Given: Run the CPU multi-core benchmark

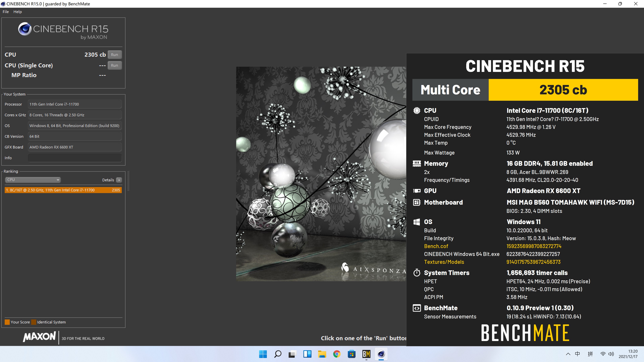Looking at the screenshot, I should coord(115,54).
